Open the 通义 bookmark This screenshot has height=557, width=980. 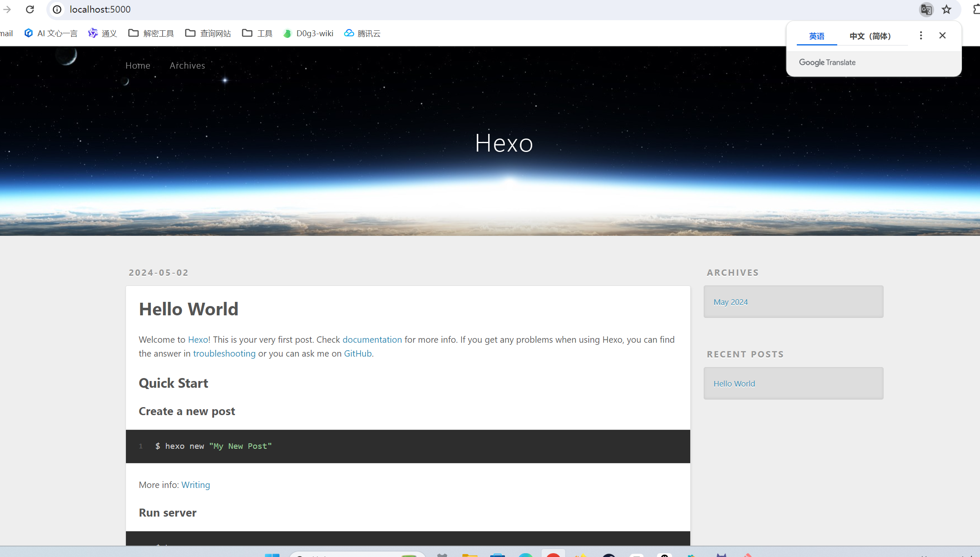pos(102,33)
